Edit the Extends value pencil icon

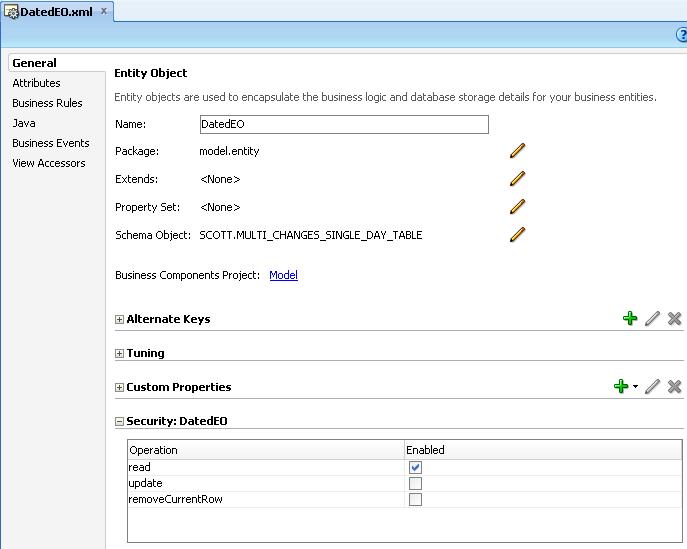click(517, 179)
